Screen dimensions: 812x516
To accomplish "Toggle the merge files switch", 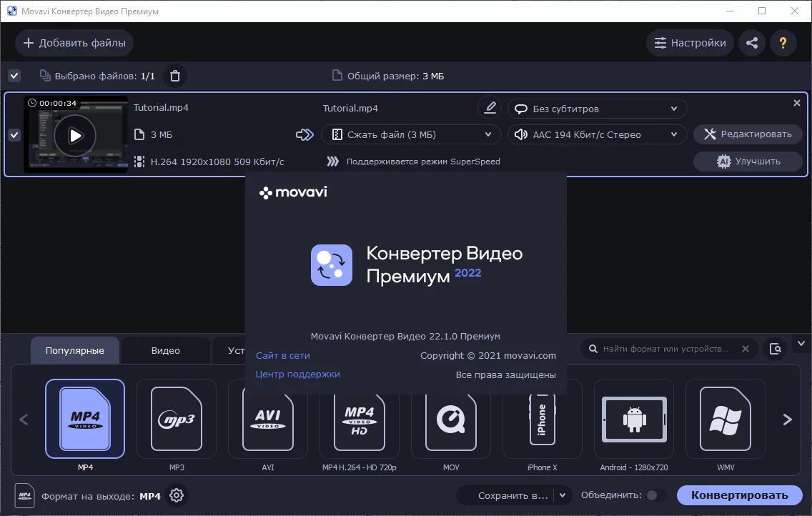I will (x=656, y=495).
